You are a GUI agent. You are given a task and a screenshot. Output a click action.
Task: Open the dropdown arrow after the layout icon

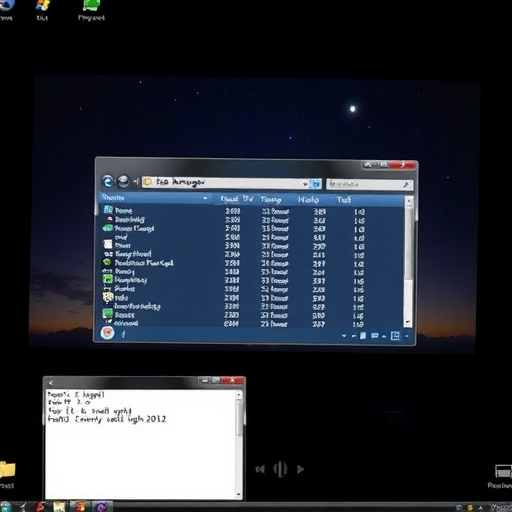(407, 336)
